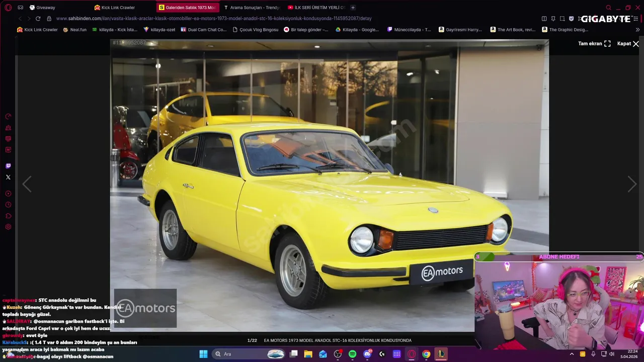This screenshot has width=644, height=362.
Task: Open Google Chrome from taskbar
Action: pos(426,354)
